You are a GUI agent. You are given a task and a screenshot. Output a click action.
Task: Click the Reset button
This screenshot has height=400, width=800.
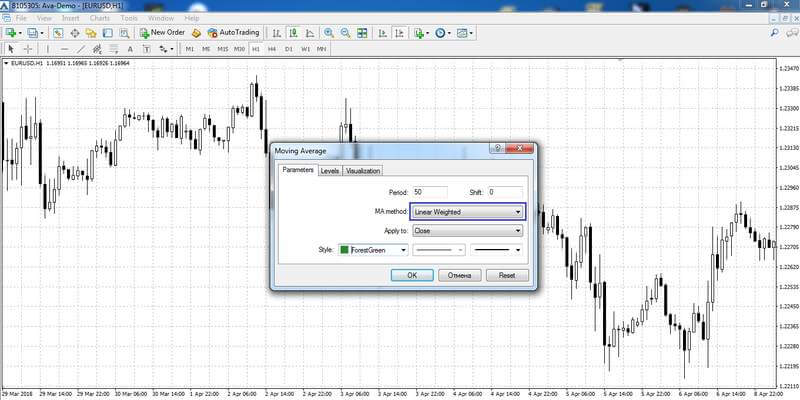point(507,275)
